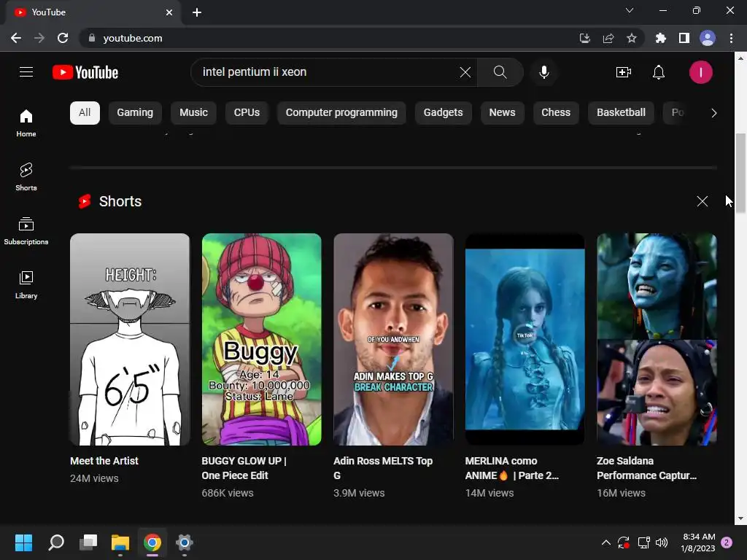The image size is (747, 560).
Task: Open the Buggy glow up short thumbnail
Action: 262,340
